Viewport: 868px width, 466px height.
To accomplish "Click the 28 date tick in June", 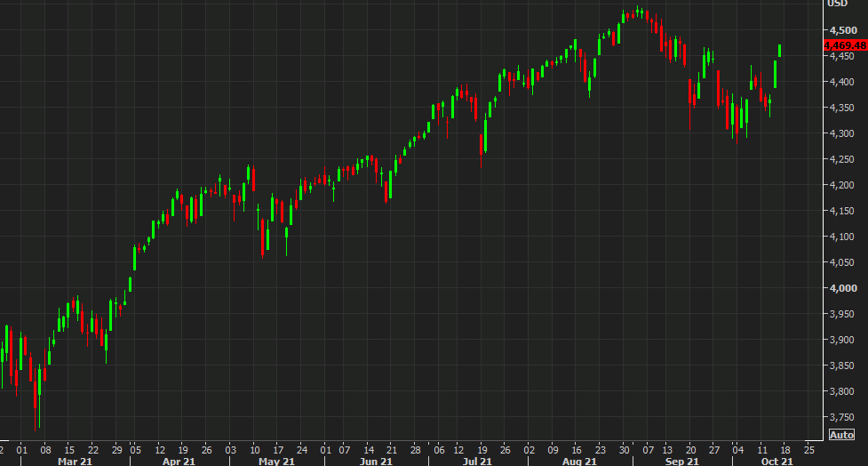I will 416,449.
